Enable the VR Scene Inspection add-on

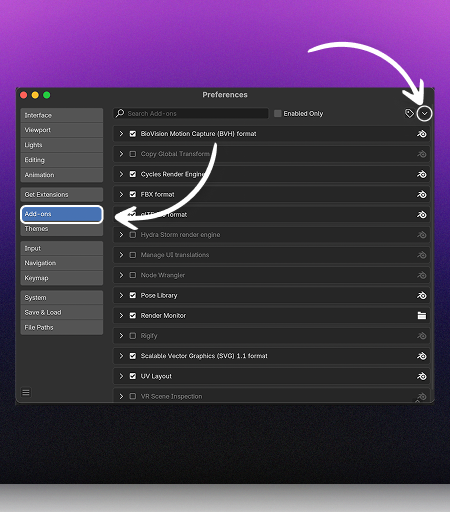point(133,396)
